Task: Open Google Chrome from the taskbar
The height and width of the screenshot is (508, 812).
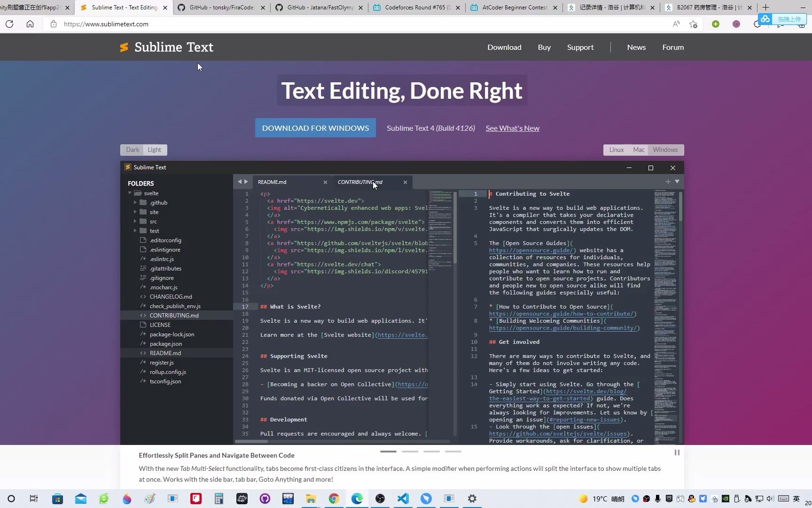Action: click(334, 499)
